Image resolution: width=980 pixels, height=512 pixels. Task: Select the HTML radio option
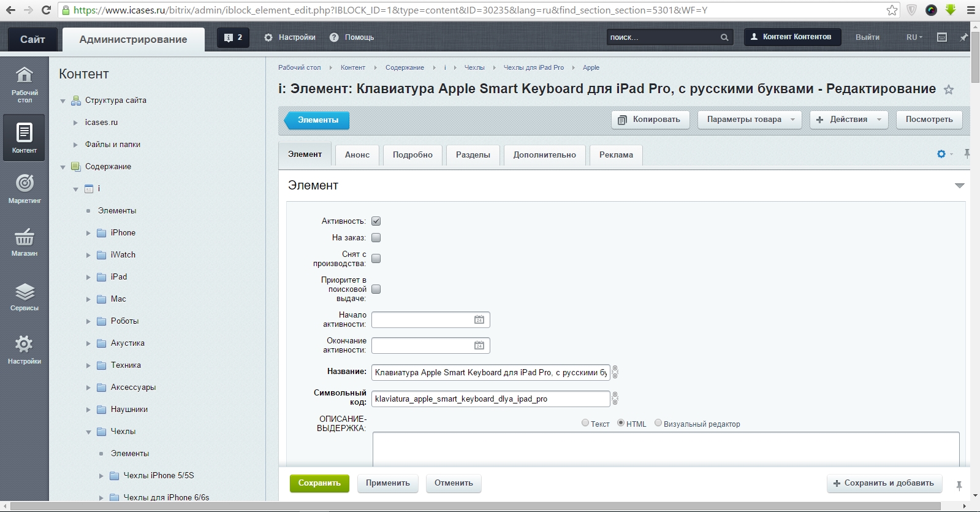621,422
